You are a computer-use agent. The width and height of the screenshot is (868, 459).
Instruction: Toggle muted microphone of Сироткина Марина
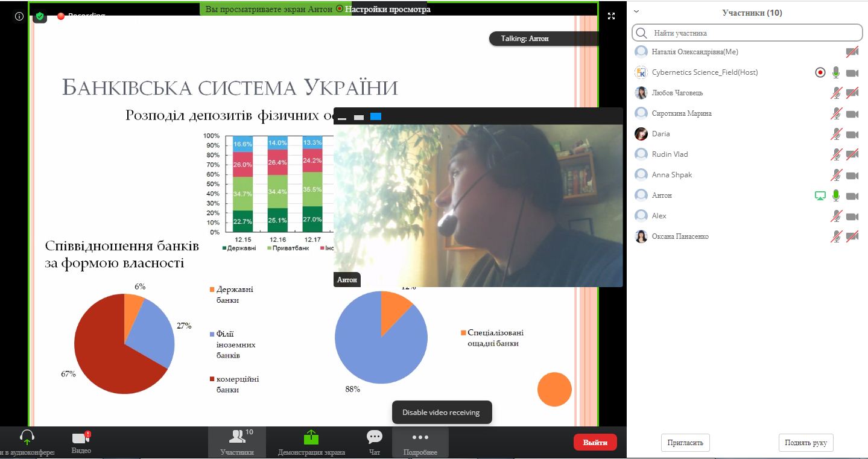[x=836, y=113]
